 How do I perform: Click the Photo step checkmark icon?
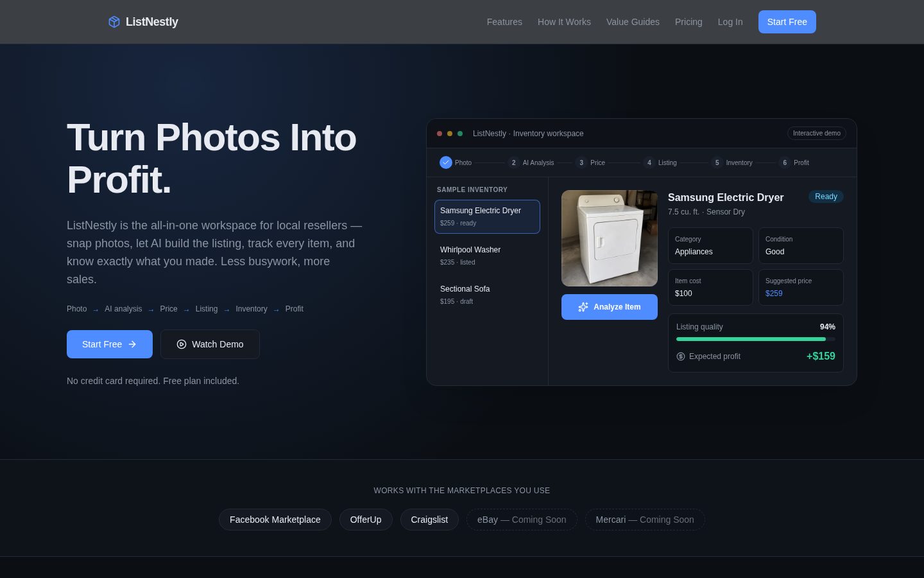(x=446, y=162)
